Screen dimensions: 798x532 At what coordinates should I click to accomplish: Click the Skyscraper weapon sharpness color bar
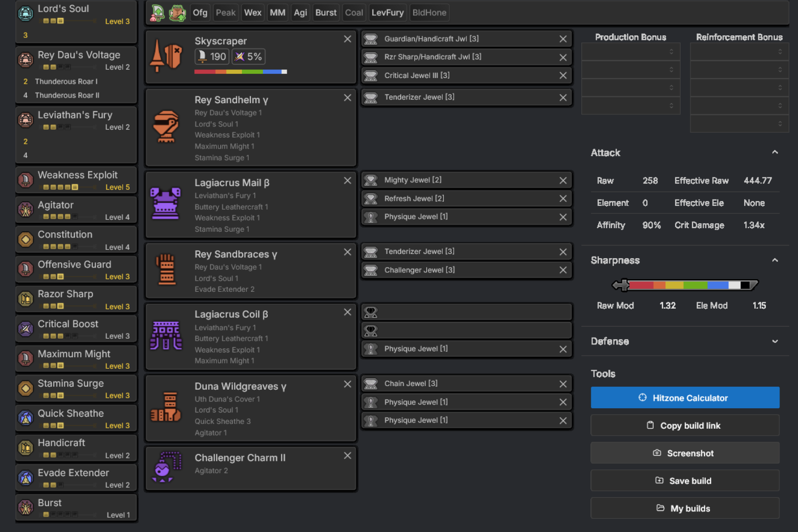(241, 72)
